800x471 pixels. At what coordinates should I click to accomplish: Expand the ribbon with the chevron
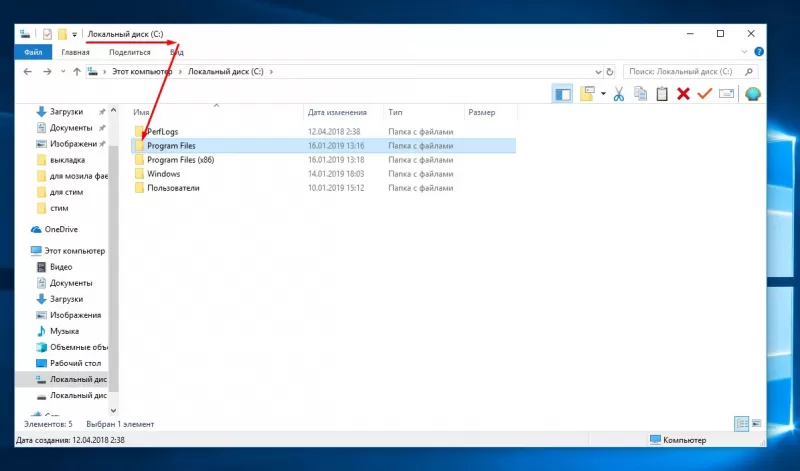click(744, 52)
